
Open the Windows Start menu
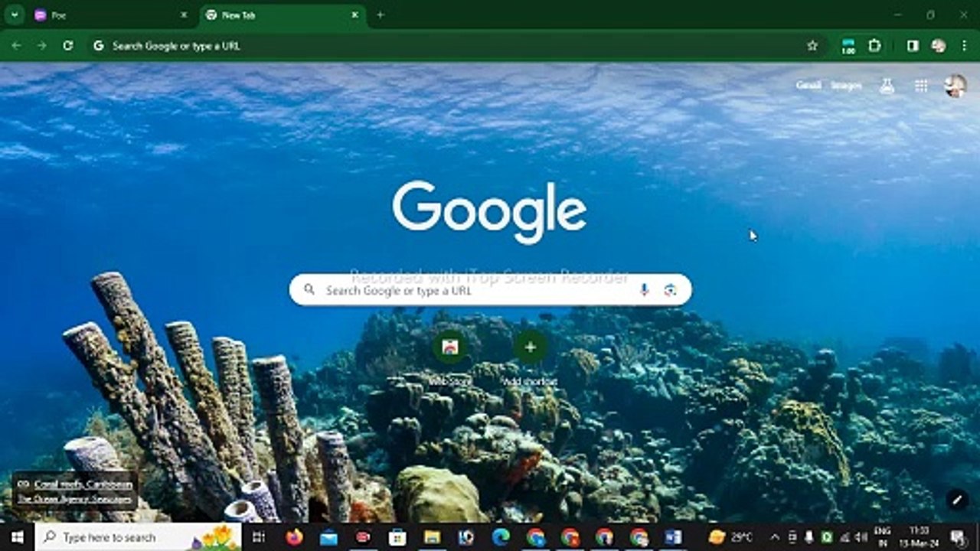17,537
